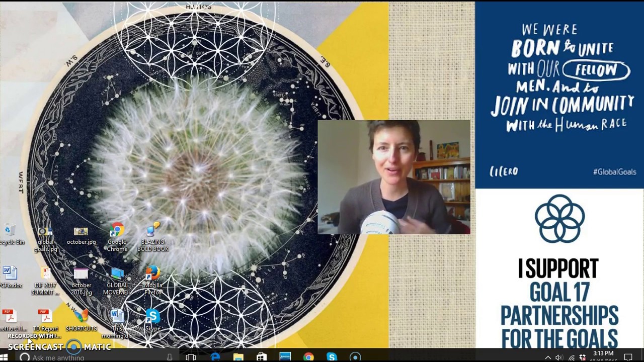This screenshot has height=362, width=644.
Task: Open File Explorer from taskbar
Action: coord(238,357)
